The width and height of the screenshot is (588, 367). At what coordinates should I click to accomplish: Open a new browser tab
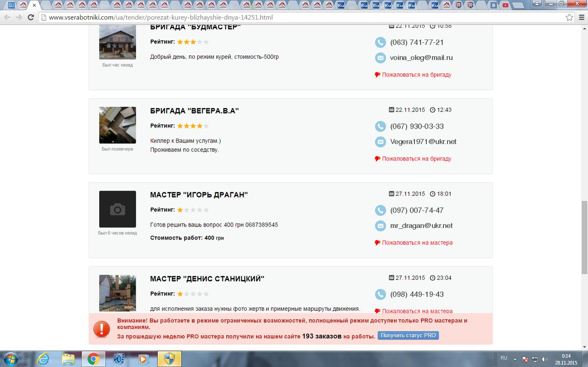click(x=518, y=6)
